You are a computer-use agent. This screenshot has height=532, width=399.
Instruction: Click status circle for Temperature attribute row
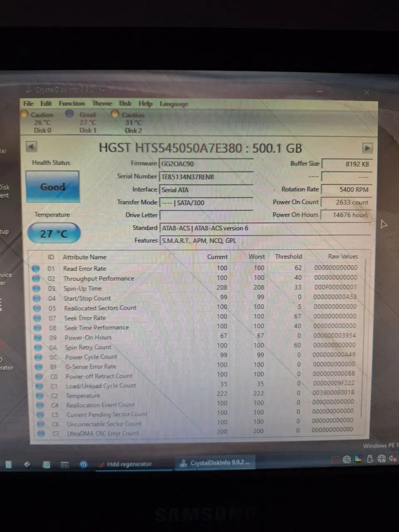click(40, 395)
